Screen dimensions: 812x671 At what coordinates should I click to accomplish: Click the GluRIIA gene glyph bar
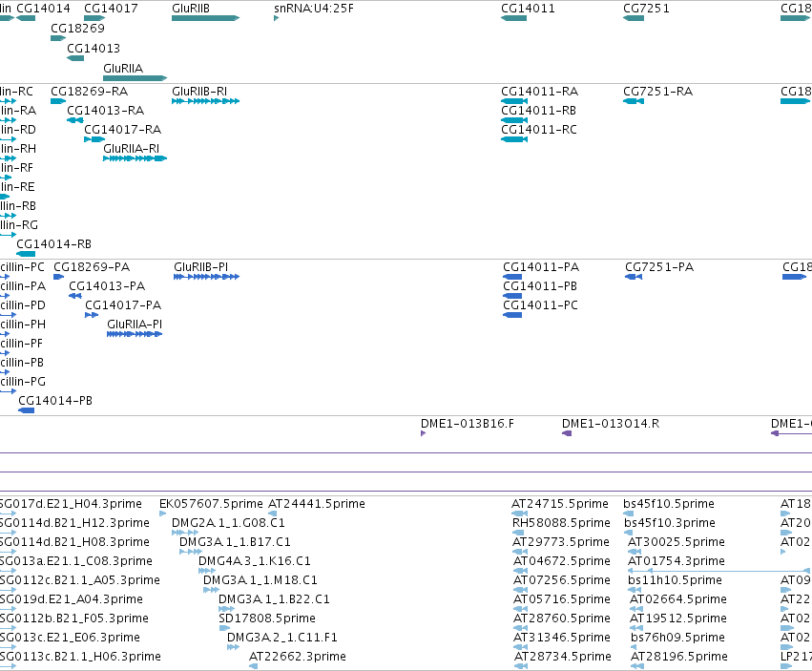[135, 78]
